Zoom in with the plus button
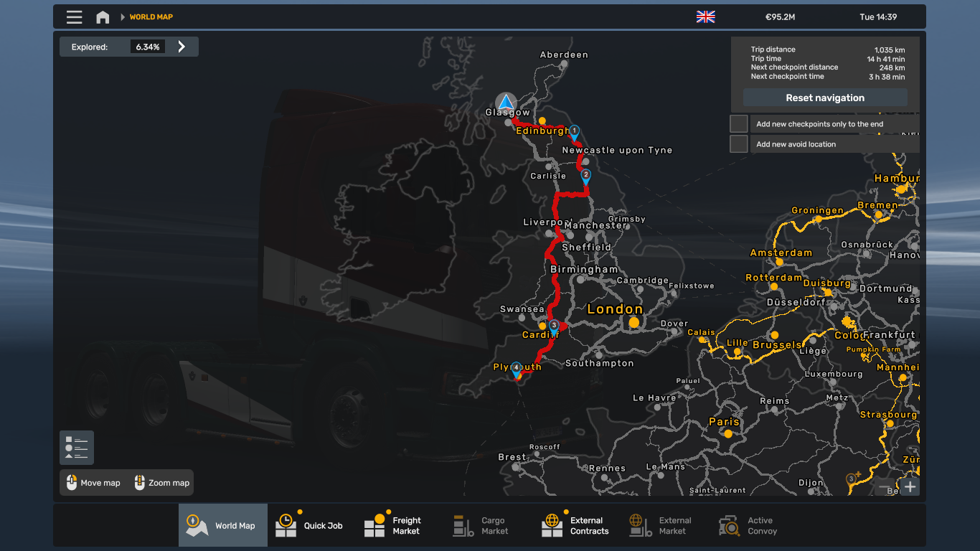The width and height of the screenshot is (980, 551). click(910, 486)
